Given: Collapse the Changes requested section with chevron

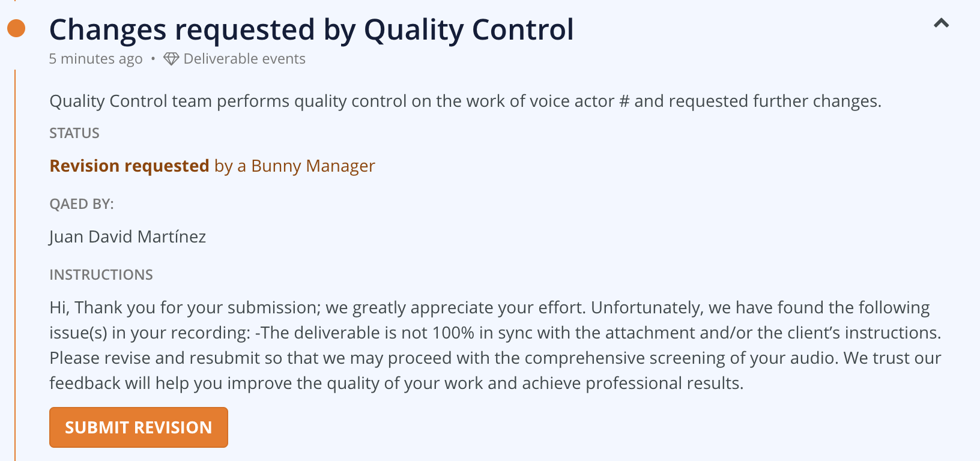Looking at the screenshot, I should tap(941, 23).
